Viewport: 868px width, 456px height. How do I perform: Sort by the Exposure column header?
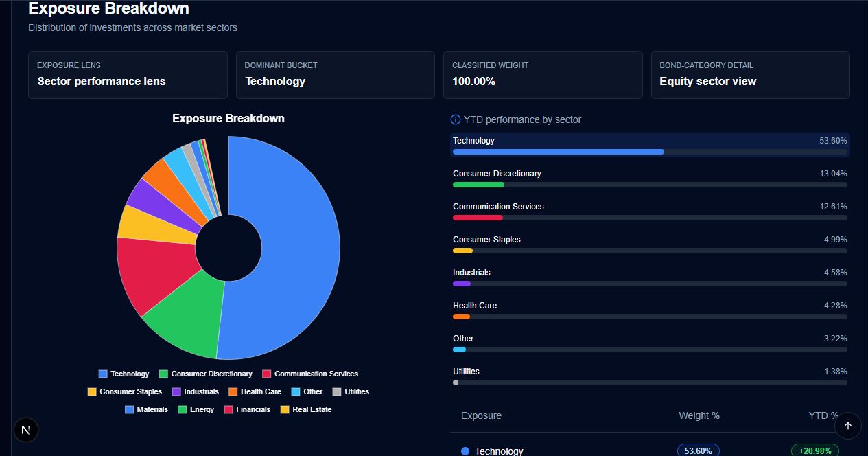click(481, 415)
